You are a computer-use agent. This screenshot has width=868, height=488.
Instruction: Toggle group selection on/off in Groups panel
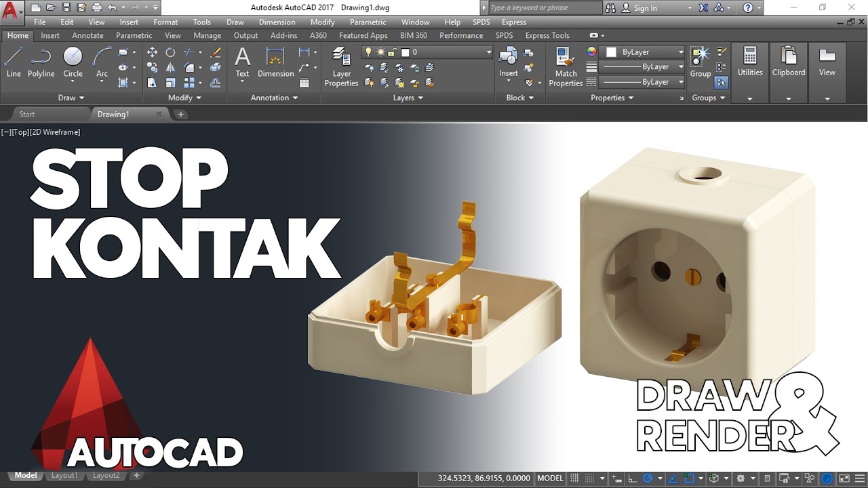[x=722, y=83]
